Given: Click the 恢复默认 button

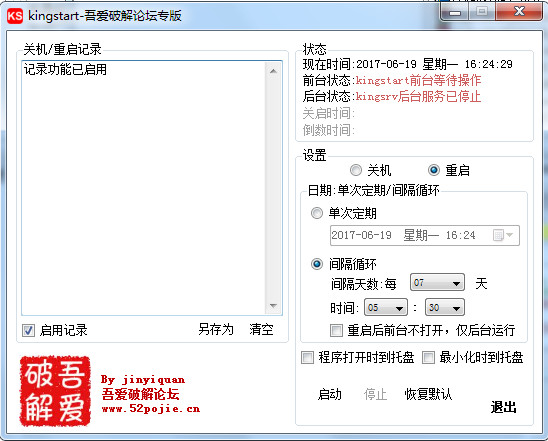Looking at the screenshot, I should 428,394.
